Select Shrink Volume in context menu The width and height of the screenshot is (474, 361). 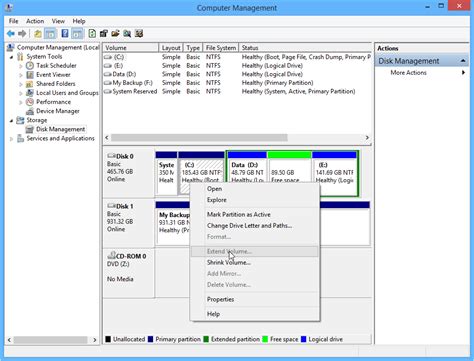[x=254, y=263]
